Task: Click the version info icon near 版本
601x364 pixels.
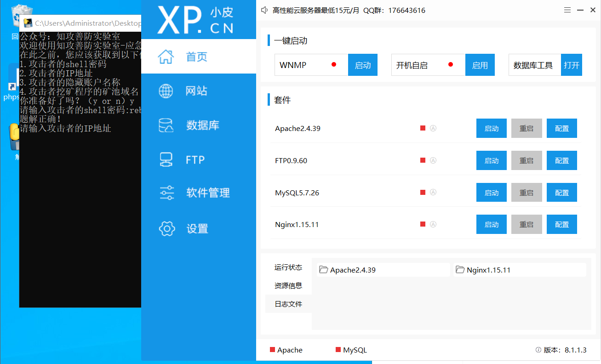Action: pos(538,350)
